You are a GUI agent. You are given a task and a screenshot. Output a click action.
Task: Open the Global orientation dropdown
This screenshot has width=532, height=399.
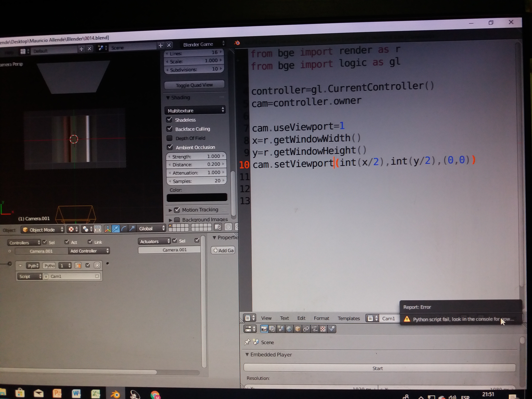[151, 228]
